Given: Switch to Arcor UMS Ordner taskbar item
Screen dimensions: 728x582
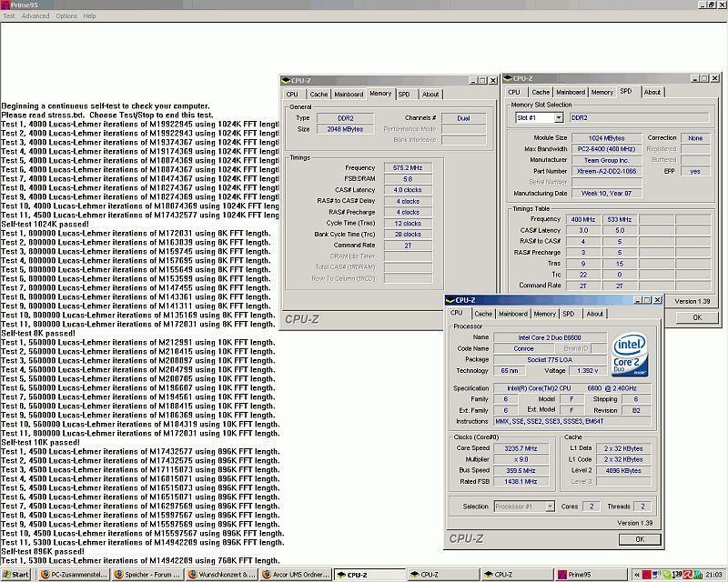Looking at the screenshot, I should pyautogui.click(x=295, y=575).
